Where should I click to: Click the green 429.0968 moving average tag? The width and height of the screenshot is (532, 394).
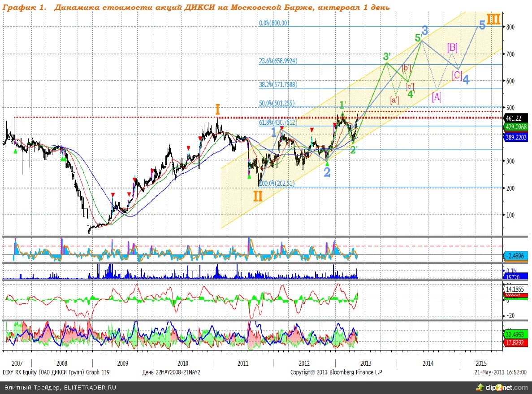[x=516, y=127]
